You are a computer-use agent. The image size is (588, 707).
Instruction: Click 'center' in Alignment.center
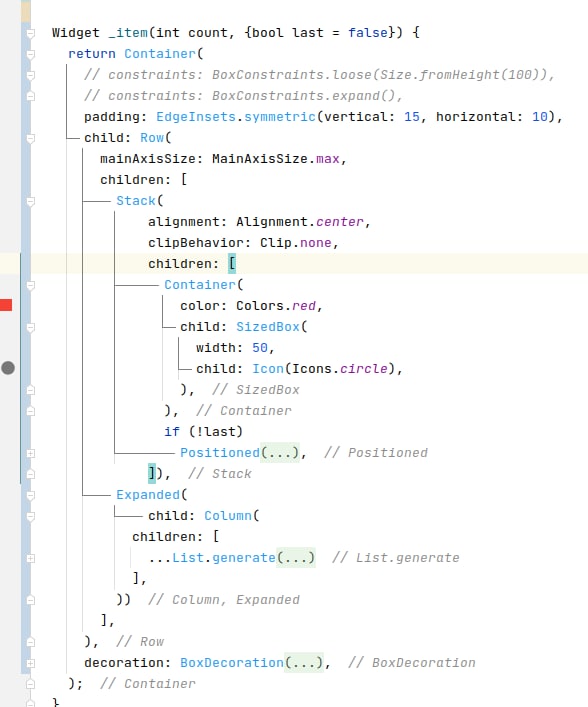[x=340, y=222]
